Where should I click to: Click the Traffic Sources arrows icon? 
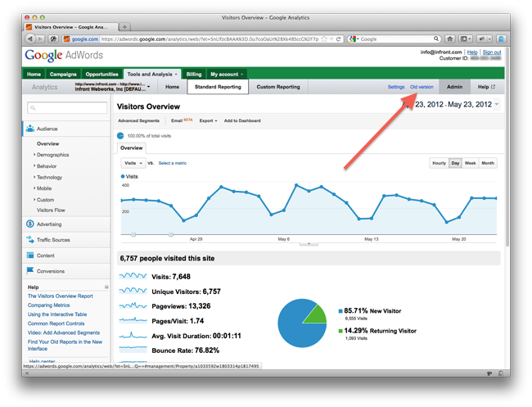coord(29,240)
